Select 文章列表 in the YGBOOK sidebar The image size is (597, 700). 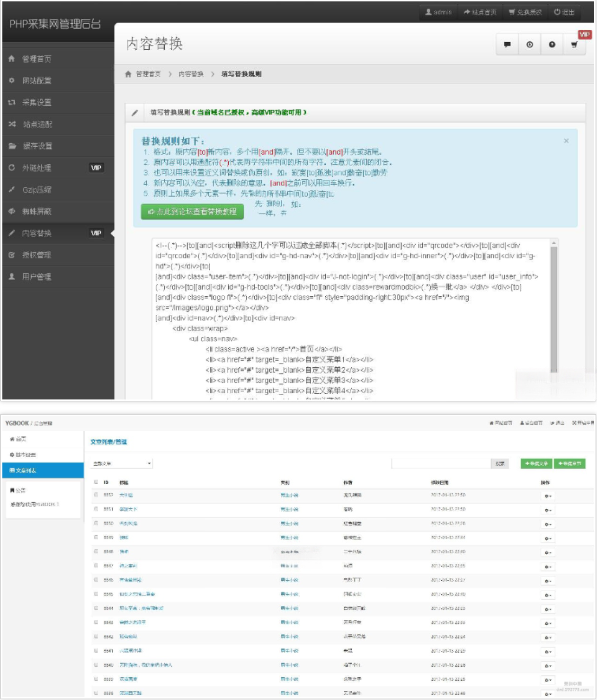[x=43, y=470]
